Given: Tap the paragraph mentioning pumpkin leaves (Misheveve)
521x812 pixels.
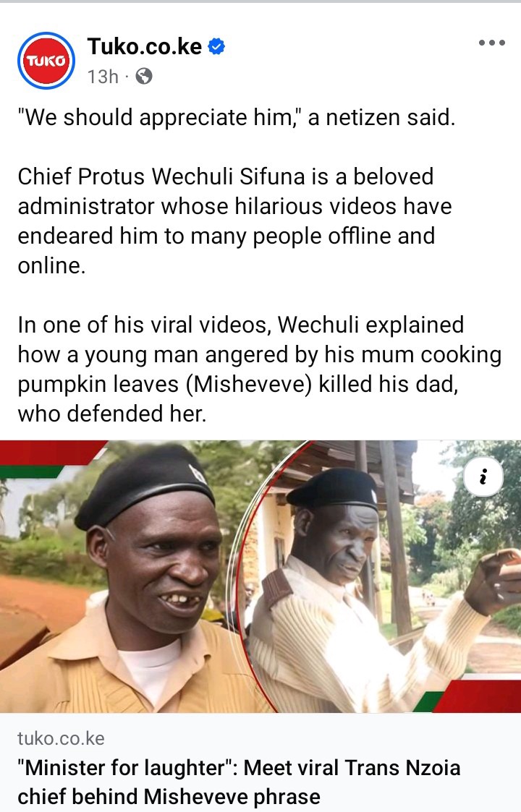Looking at the screenshot, I should pos(260,369).
